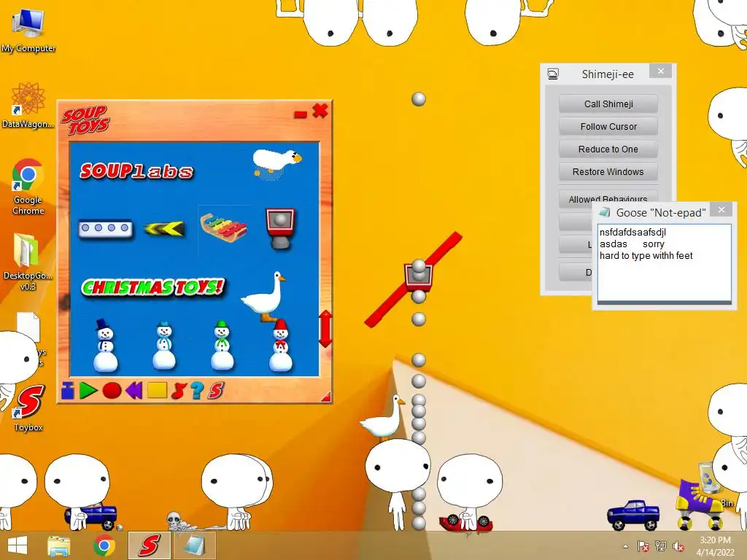Click the Call Shimeji button
747x560 pixels.
608,104
